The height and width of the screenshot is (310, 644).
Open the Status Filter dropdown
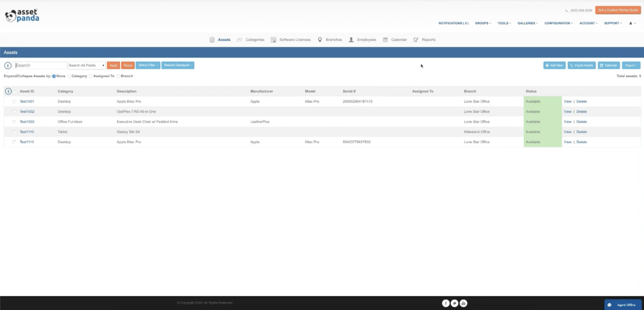[148, 65]
